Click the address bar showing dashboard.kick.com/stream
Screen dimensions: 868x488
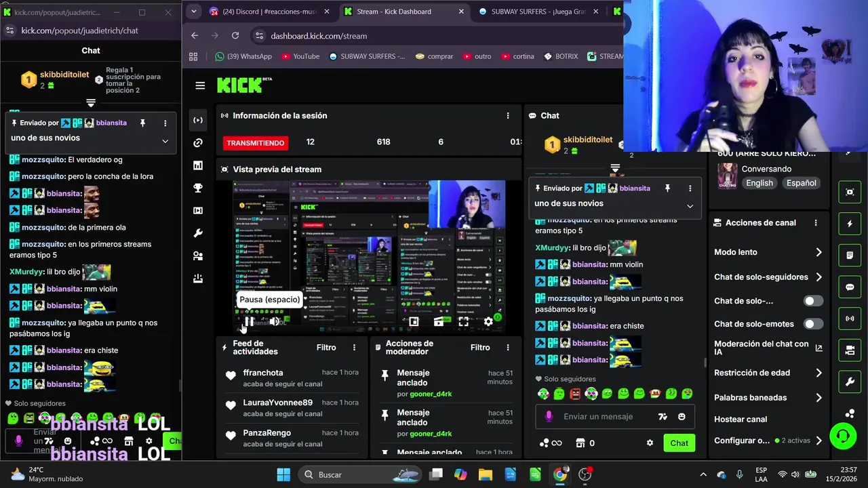(319, 36)
